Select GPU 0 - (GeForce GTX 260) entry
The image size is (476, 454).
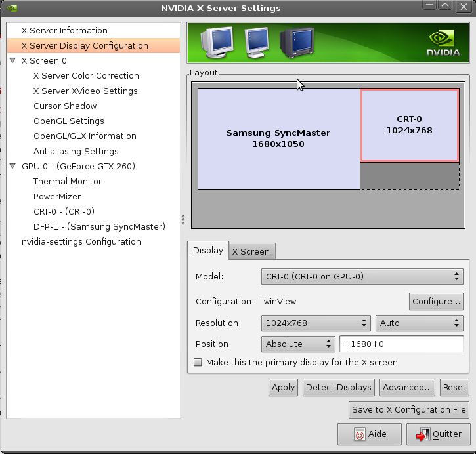pos(78,166)
